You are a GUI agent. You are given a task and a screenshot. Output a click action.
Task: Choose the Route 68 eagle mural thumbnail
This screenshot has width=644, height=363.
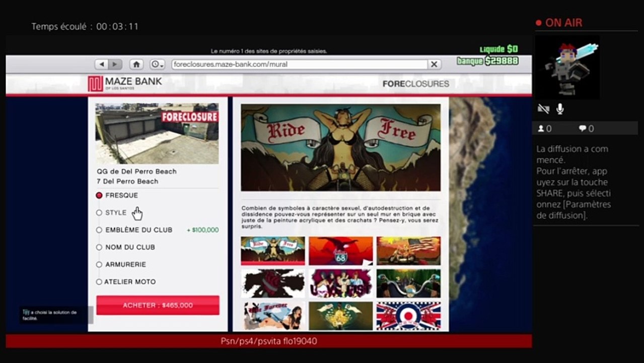(x=341, y=251)
